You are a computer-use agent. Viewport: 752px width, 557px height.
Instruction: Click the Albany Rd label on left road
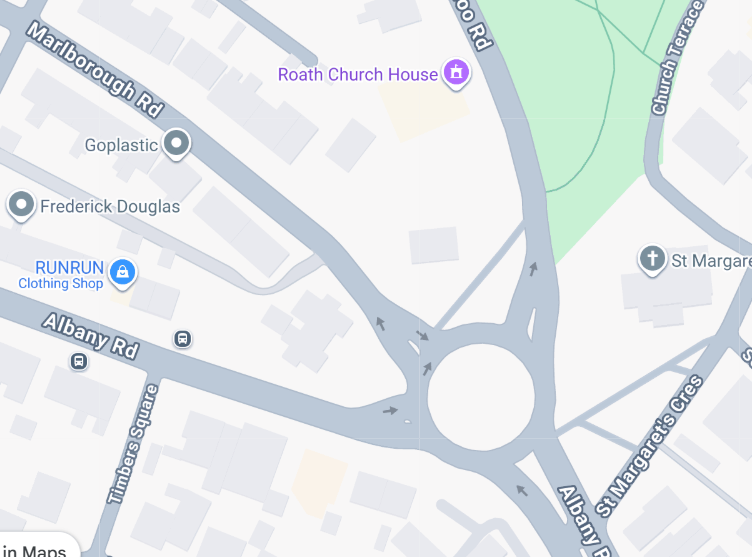point(91,336)
